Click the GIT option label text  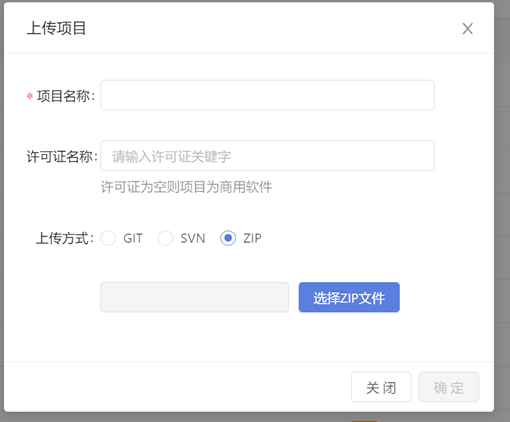point(133,238)
